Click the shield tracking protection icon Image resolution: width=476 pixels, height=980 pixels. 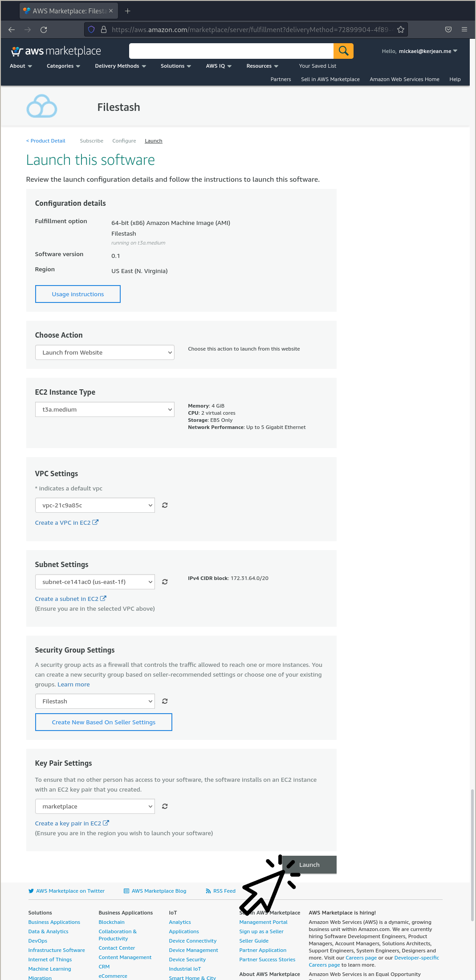(91, 30)
